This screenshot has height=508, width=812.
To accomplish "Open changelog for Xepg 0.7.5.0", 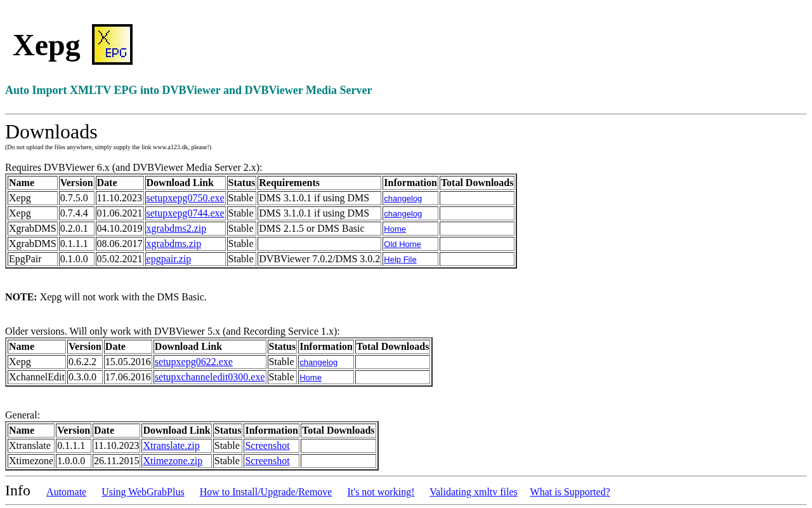I will [x=403, y=198].
